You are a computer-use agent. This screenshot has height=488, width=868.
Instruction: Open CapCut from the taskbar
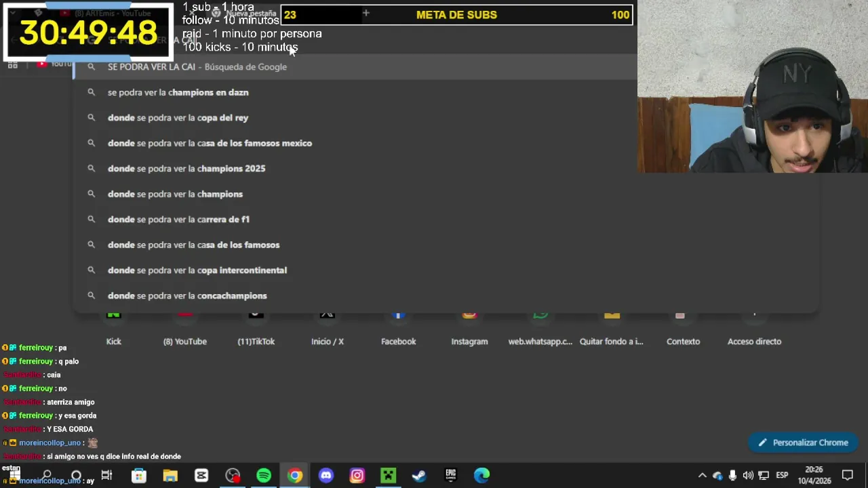201,475
